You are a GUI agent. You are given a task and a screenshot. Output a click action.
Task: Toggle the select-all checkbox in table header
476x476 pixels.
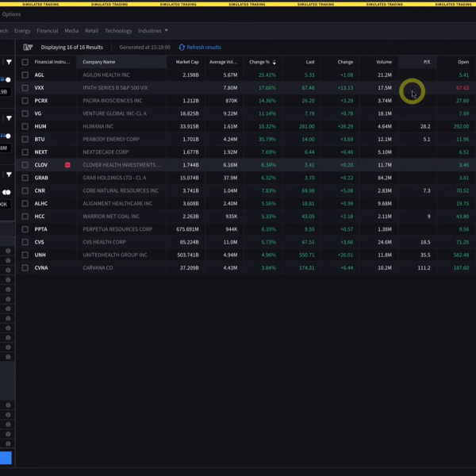tap(25, 62)
